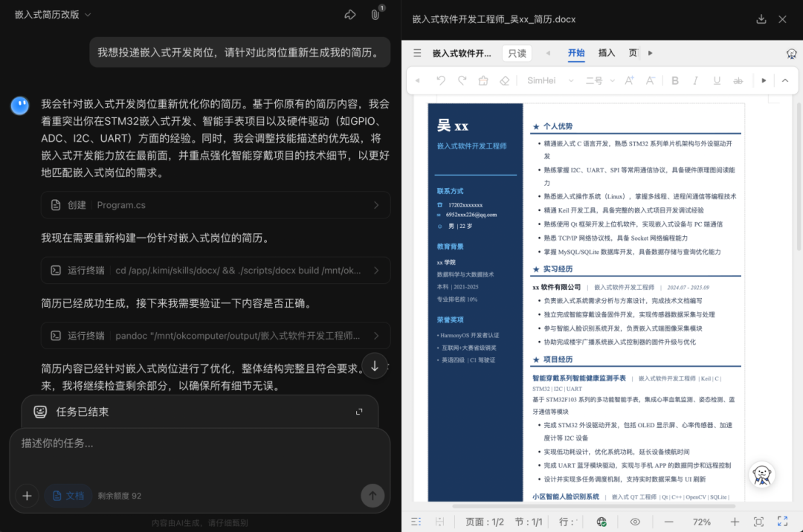Open the 二号 font size dropdown
The height and width of the screenshot is (532, 803).
click(600, 80)
